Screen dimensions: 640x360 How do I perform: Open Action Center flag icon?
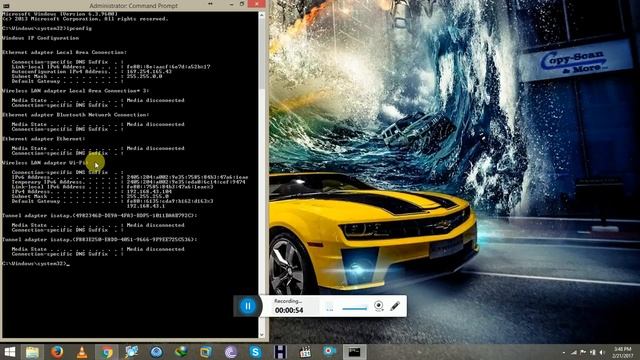583,352
